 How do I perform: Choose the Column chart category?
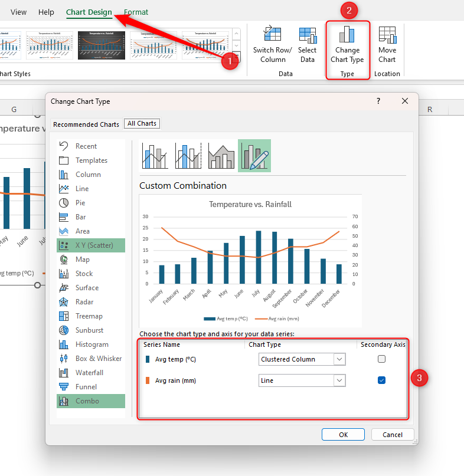pos(91,175)
